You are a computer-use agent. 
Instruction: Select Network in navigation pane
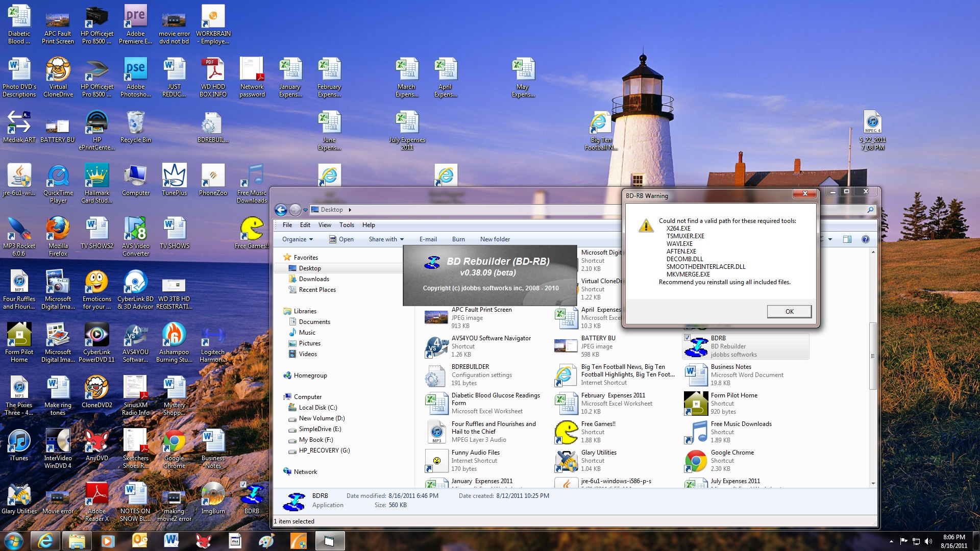coord(305,472)
